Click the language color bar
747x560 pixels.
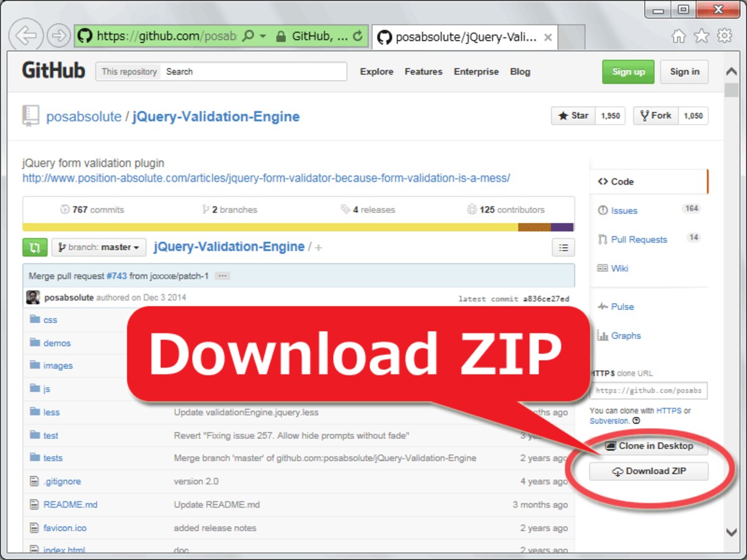click(298, 227)
